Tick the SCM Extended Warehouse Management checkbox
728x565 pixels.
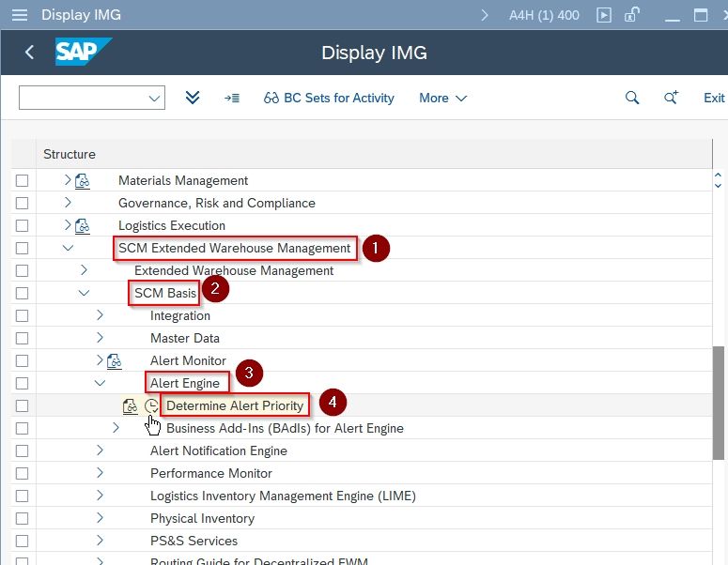click(22, 248)
